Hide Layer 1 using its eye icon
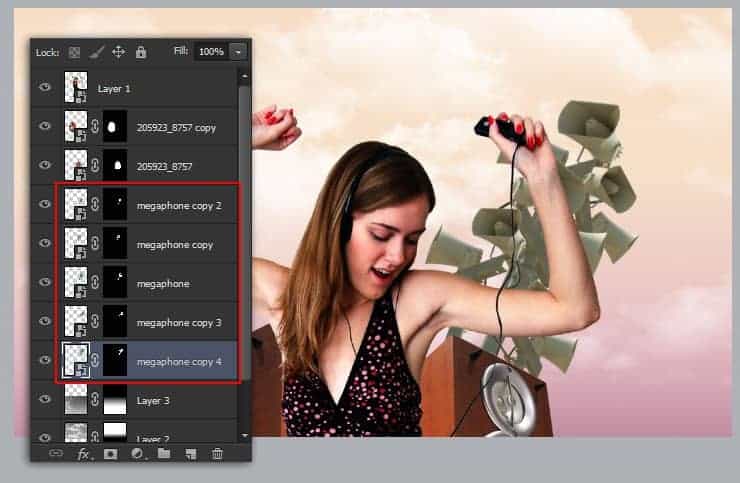740x483 pixels. (x=45, y=88)
